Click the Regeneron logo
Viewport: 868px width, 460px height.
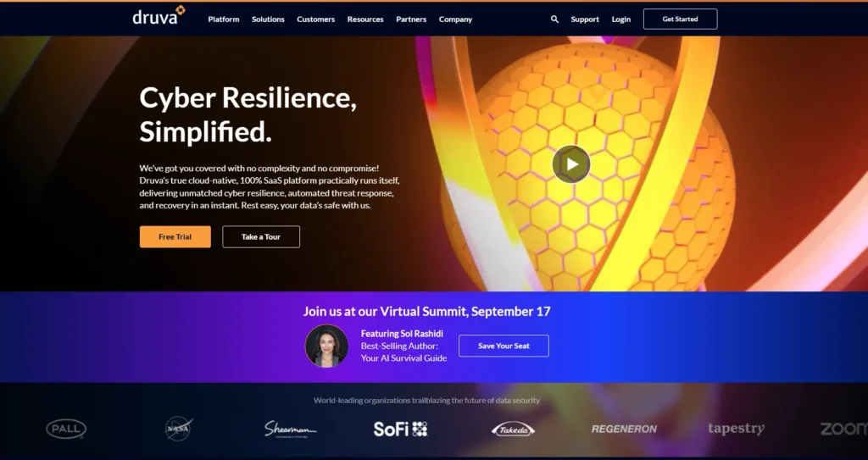pyautogui.click(x=624, y=429)
